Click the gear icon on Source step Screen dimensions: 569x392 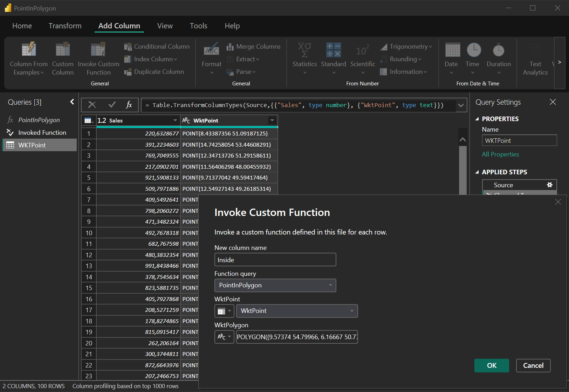[549, 185]
